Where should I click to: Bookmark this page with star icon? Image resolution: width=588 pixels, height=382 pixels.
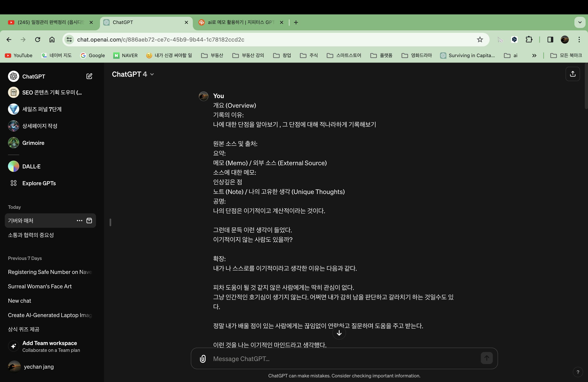click(x=480, y=40)
